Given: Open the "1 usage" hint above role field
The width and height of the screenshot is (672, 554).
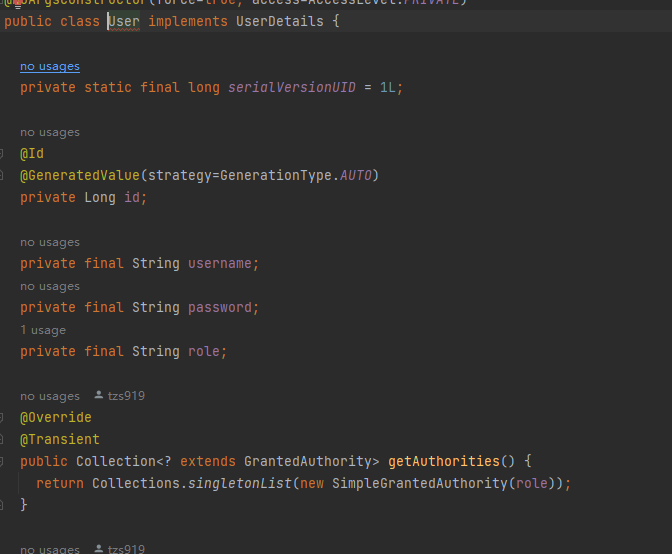Looking at the screenshot, I should click(43, 330).
